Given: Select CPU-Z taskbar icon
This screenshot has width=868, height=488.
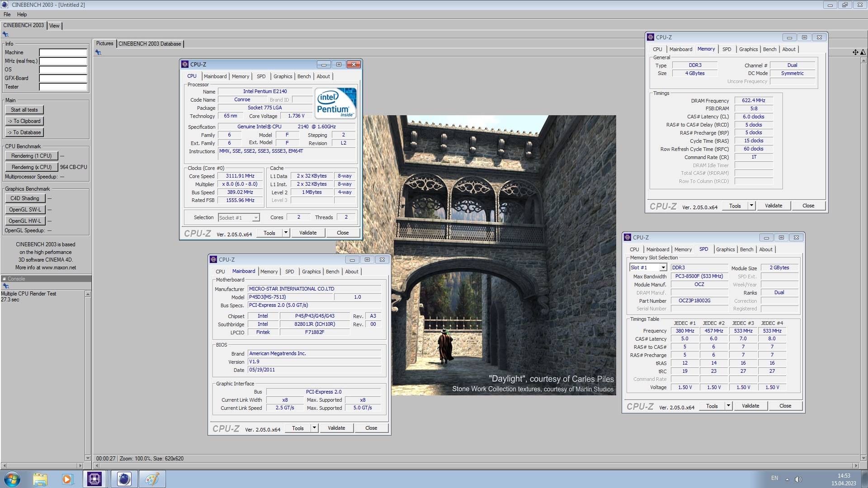Looking at the screenshot, I should point(94,479).
